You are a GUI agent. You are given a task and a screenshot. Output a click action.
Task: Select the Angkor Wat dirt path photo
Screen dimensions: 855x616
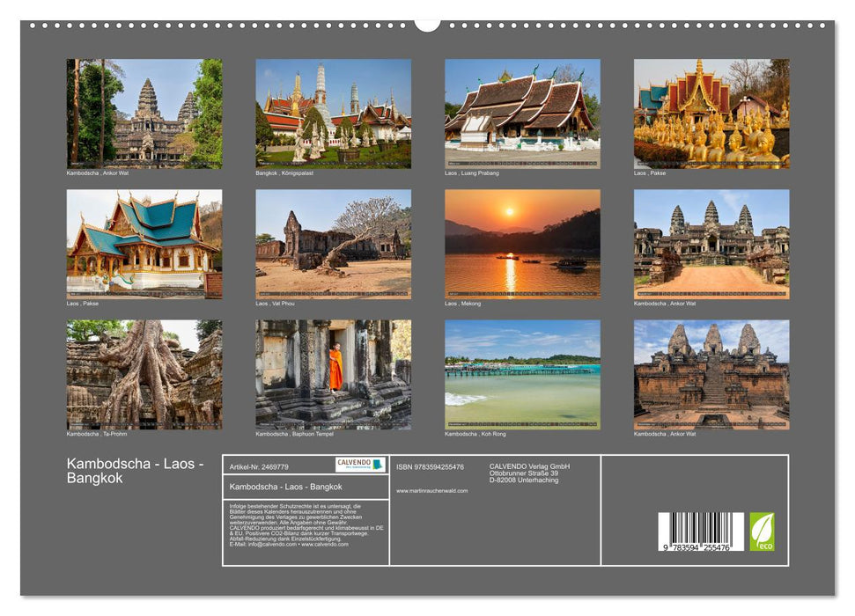point(711,245)
